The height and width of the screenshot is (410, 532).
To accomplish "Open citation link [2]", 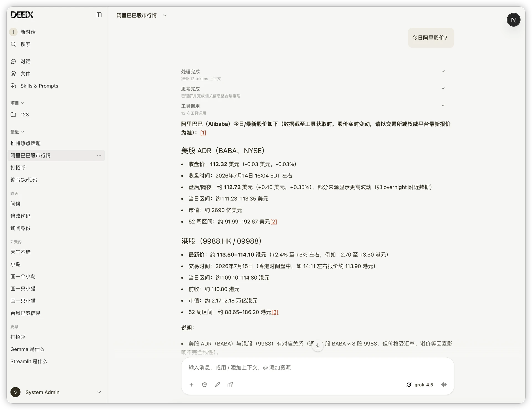I will pyautogui.click(x=273, y=222).
